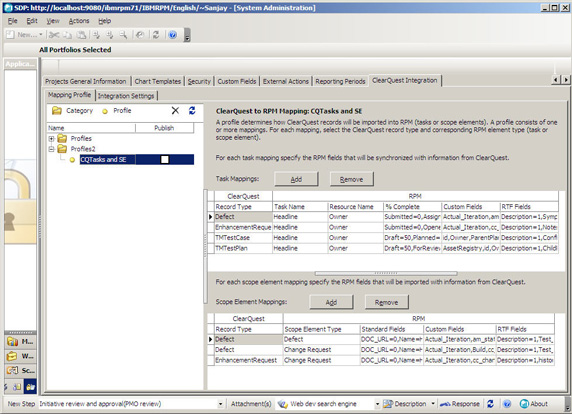Switch to Custom Fields tab
The width and height of the screenshot is (572, 414).
(x=237, y=81)
